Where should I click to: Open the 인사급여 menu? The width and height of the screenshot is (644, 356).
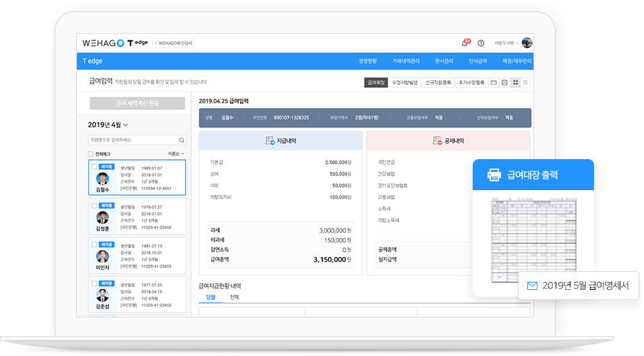coord(477,61)
